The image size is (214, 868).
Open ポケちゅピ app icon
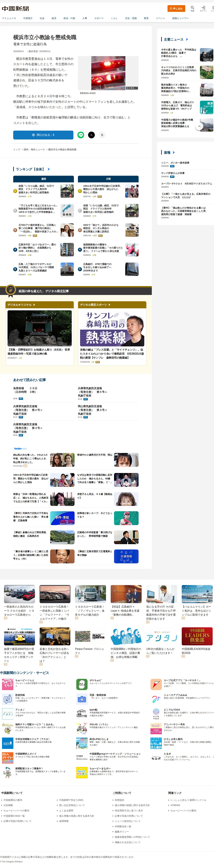click(x=82, y=684)
